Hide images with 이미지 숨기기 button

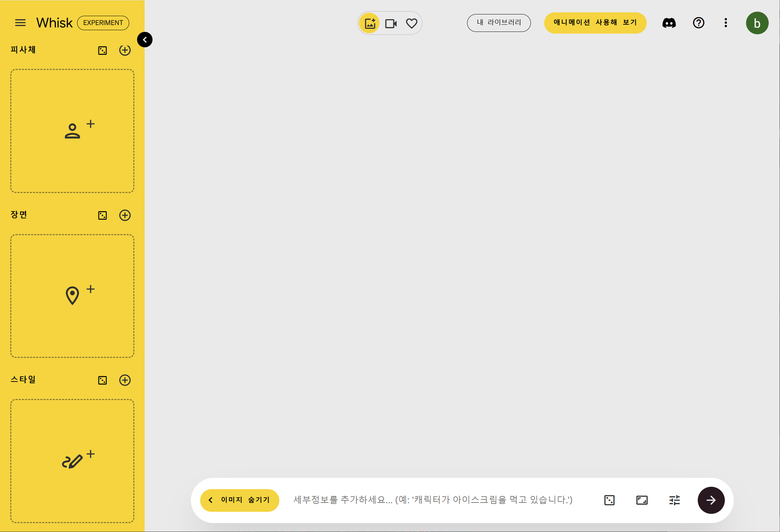[x=240, y=500]
